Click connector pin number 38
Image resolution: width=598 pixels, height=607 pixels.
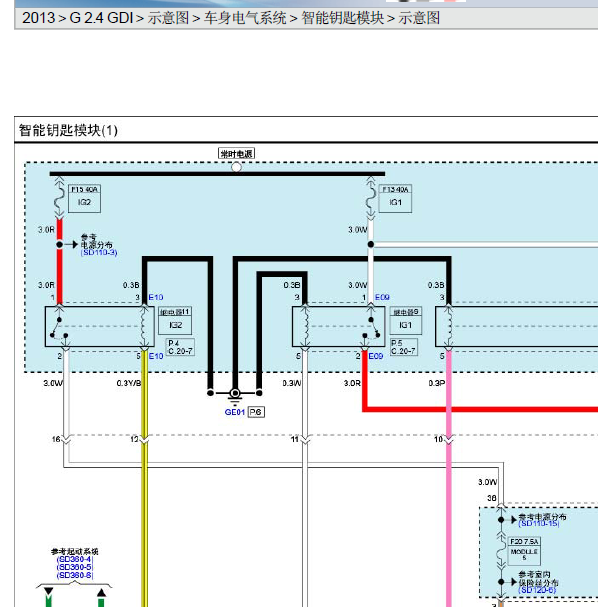point(492,498)
